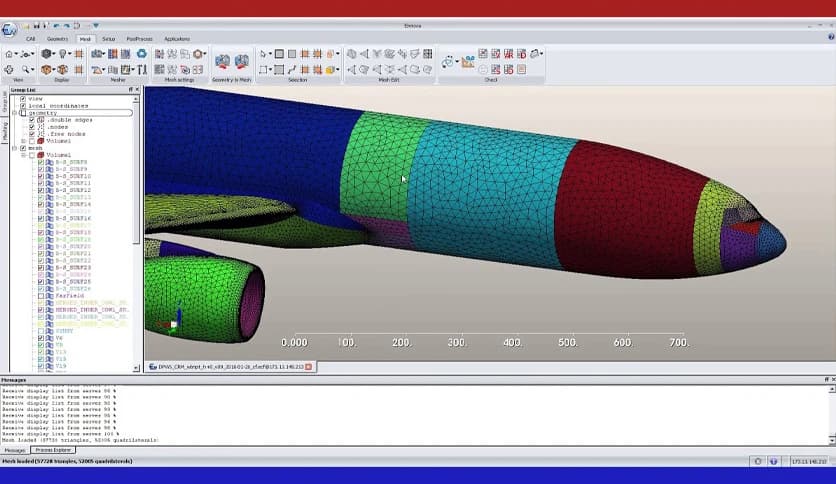836x484 pixels.
Task: Open the arrow pointer selection dropdown
Action: click(x=269, y=54)
